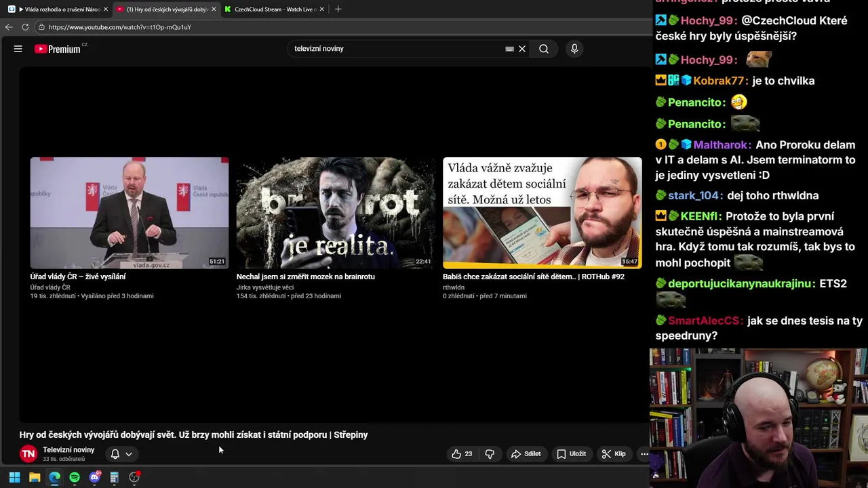Open site info lock icon in address bar
The width and height of the screenshot is (868, 488).
41,27
